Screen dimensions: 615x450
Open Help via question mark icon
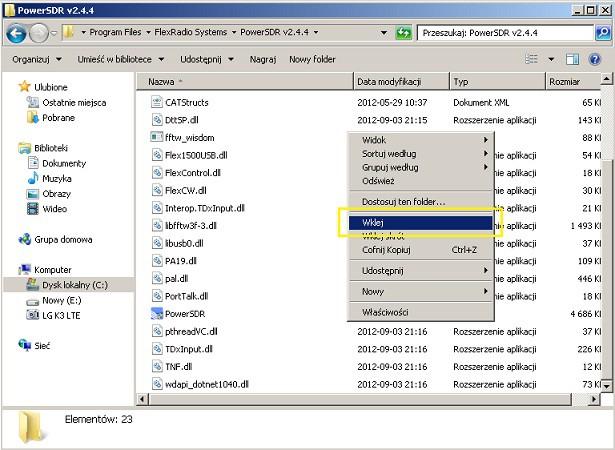click(595, 59)
